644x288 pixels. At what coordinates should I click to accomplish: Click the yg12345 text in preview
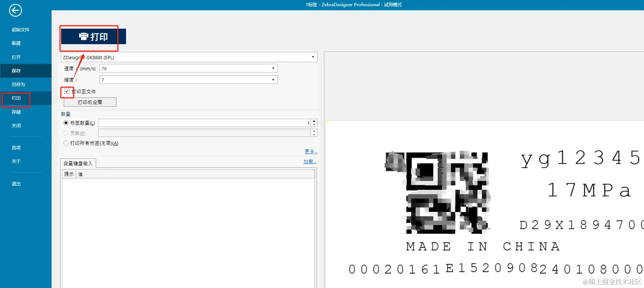pyautogui.click(x=581, y=159)
